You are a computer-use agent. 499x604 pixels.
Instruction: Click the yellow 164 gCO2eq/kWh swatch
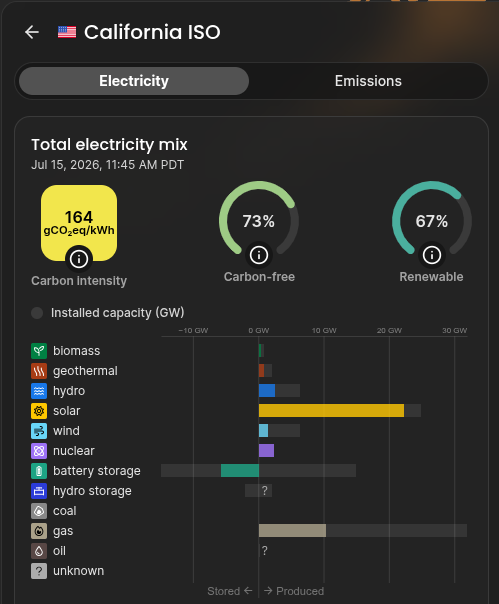pos(79,223)
